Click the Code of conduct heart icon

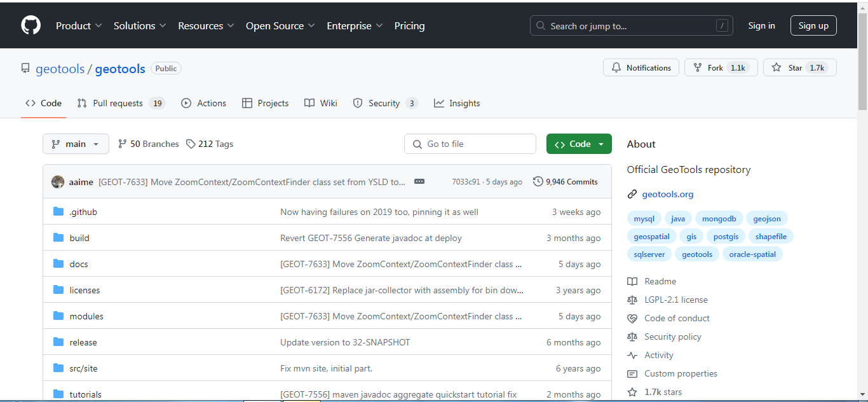click(x=632, y=319)
